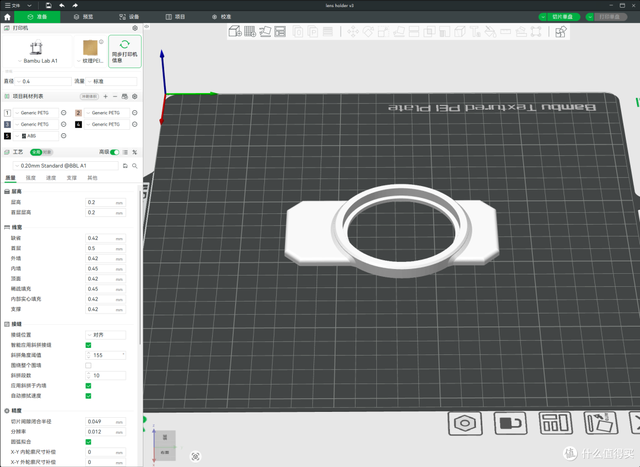Open filament 5 ABS dropdown

36,136
